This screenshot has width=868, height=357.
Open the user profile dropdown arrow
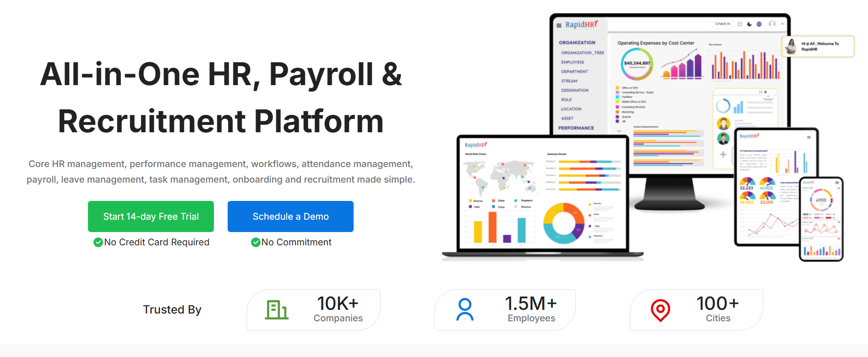click(782, 24)
